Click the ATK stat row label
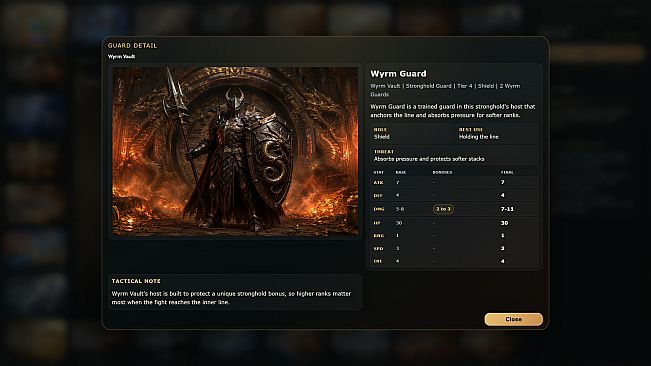This screenshot has height=366, width=651. point(378,182)
